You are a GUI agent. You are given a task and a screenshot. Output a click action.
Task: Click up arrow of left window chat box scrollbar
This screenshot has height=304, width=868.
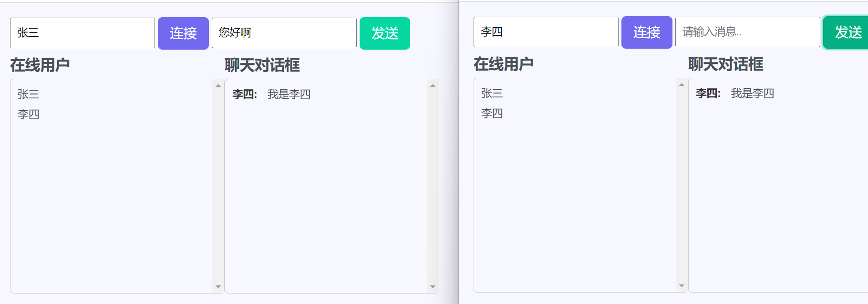tap(433, 86)
